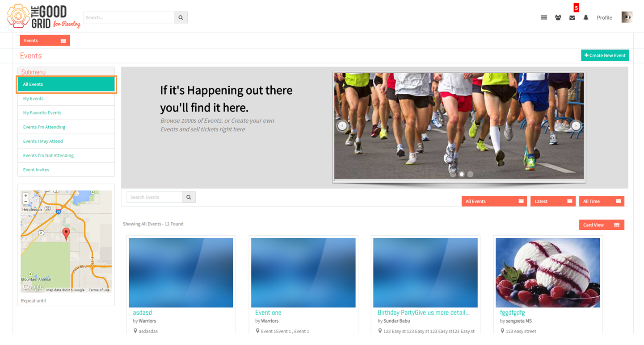Select All Events in the submenu
The height and width of the screenshot is (345, 644).
click(x=66, y=84)
